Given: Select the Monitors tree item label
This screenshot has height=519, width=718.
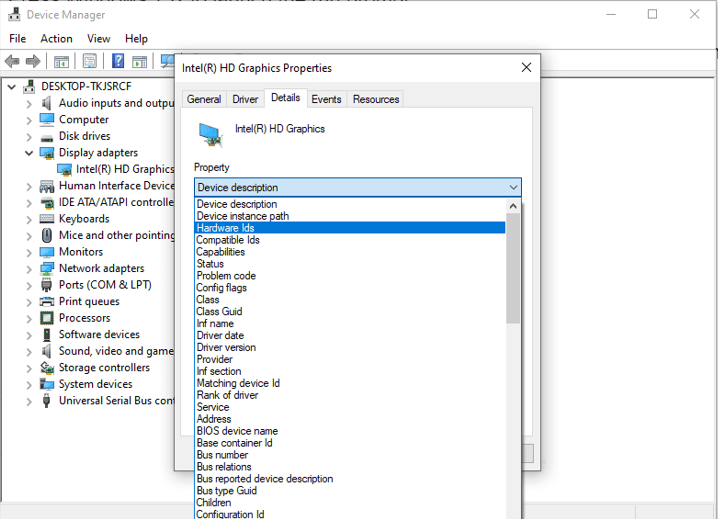Looking at the screenshot, I should point(81,252).
